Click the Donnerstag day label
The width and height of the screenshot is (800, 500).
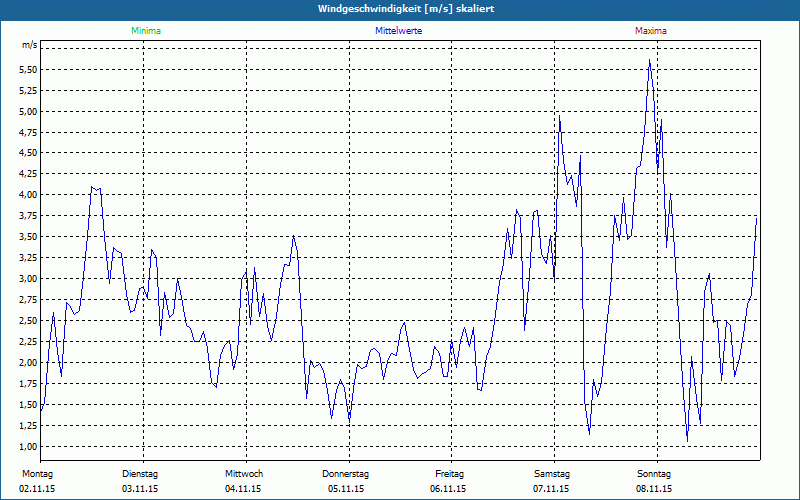coord(345,474)
